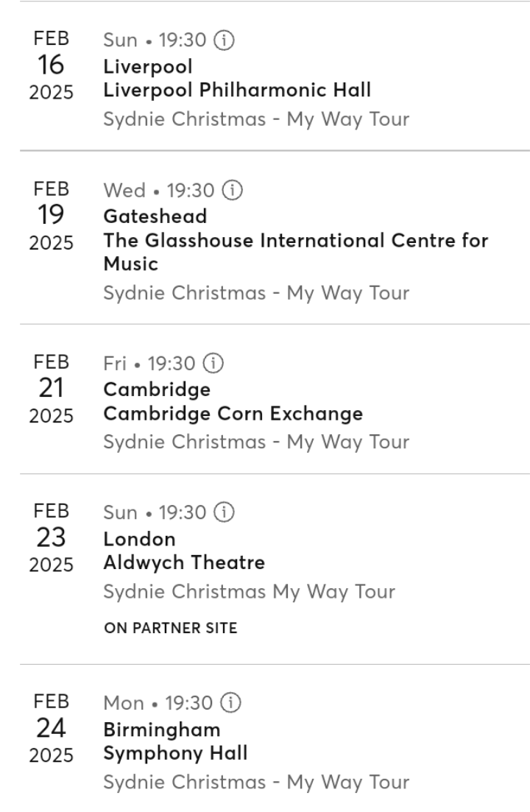Open Sydnie Christmas tour title under Aldwych Theatre
Image resolution: width=530 pixels, height=812 pixels.
tap(249, 591)
